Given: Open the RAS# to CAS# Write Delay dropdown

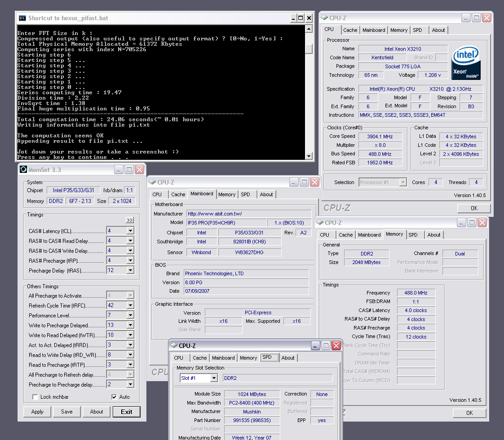Looking at the screenshot, I should (130, 251).
